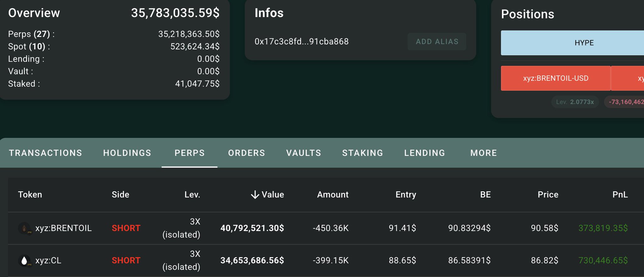Click the Value column sort arrow
The width and height of the screenshot is (644, 277).
point(255,195)
